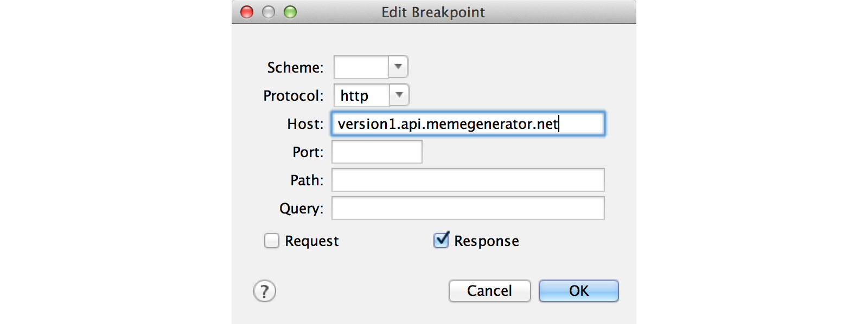
Task: Close the Edit Breakpoint dialog with red button
Action: click(247, 12)
